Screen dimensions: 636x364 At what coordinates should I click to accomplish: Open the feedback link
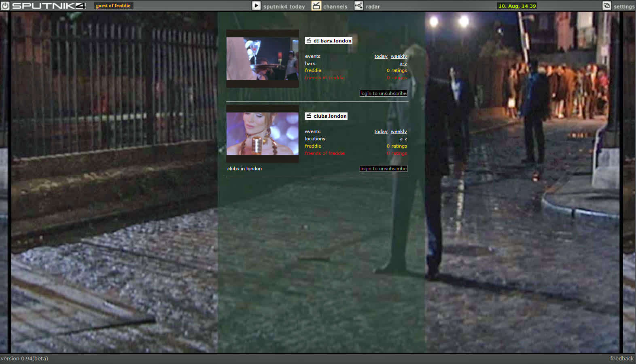622,358
